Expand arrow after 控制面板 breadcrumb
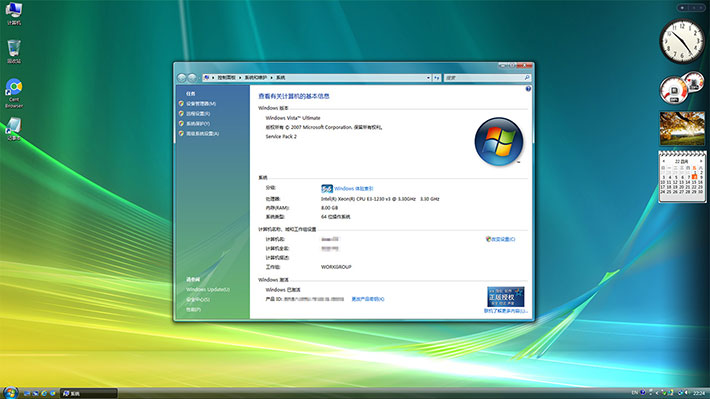This screenshot has height=399, width=710. (240, 78)
